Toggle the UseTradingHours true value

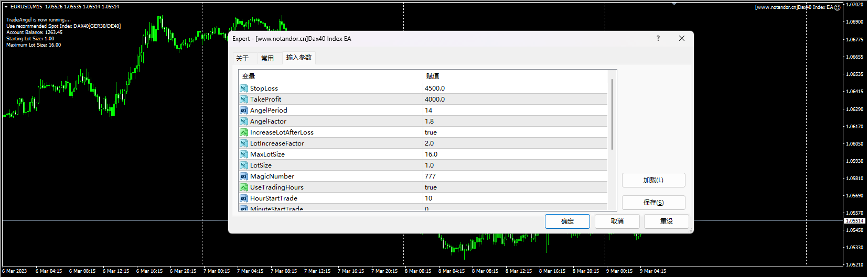(x=515, y=187)
